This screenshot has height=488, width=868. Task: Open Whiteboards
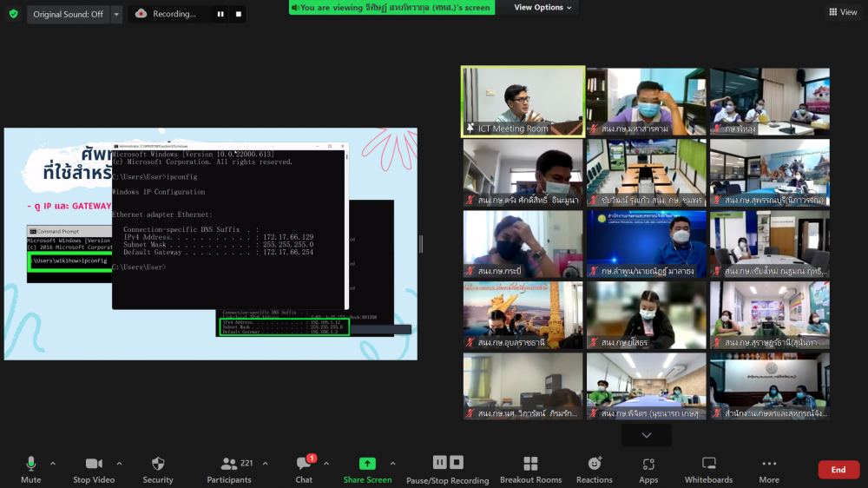coord(709,469)
